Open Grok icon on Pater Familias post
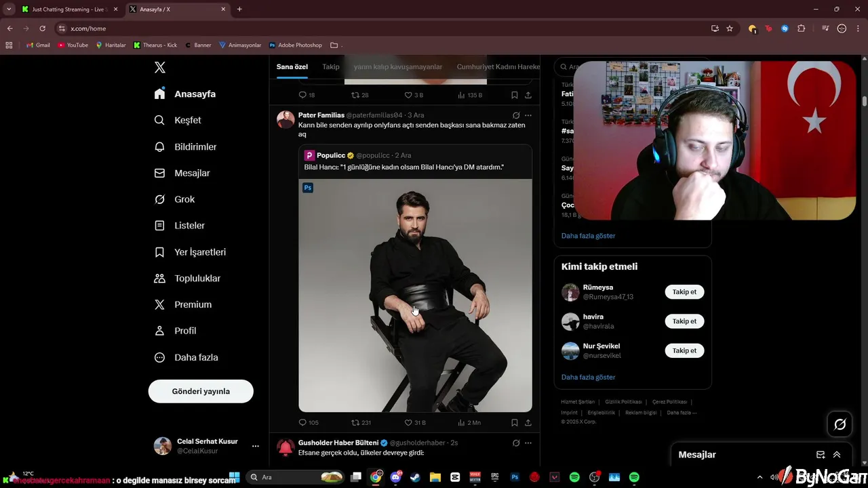 coord(516,115)
